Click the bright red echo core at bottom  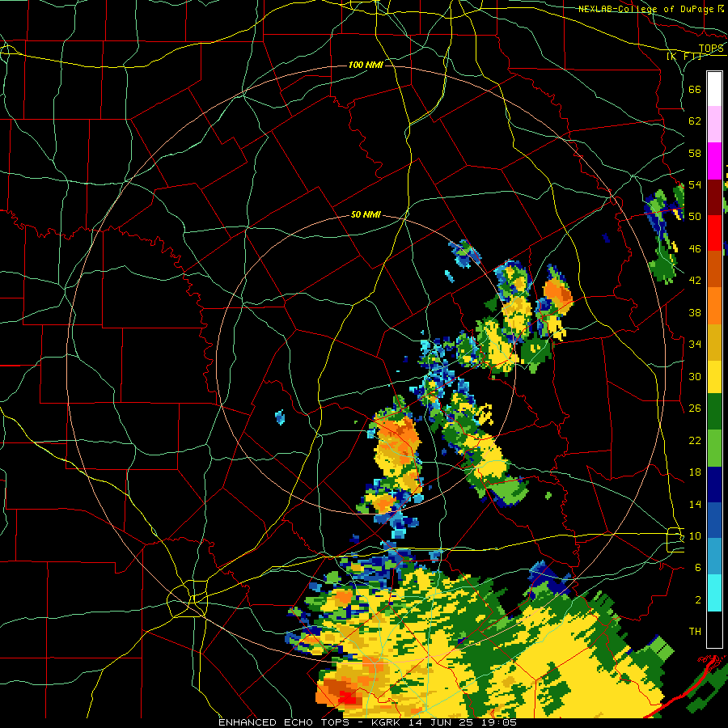point(347,697)
